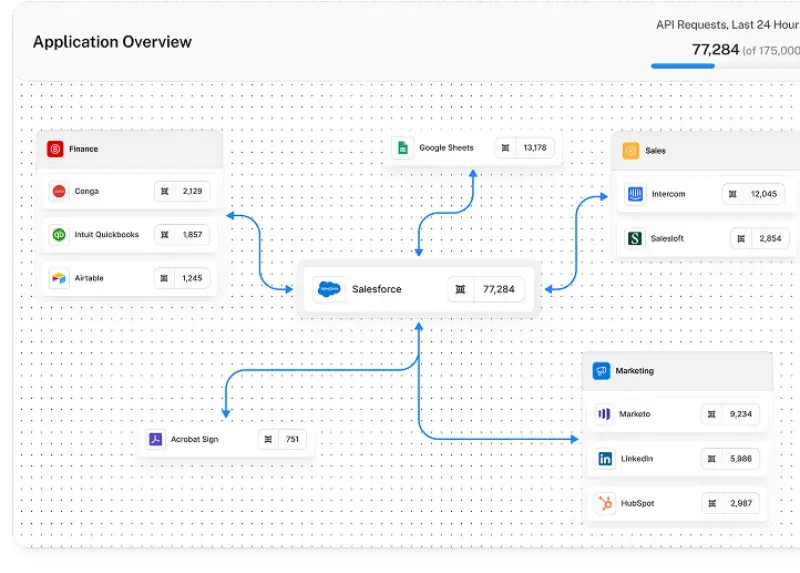Select the Salesloft row label
The height and width of the screenshot is (573, 800).
click(667, 238)
